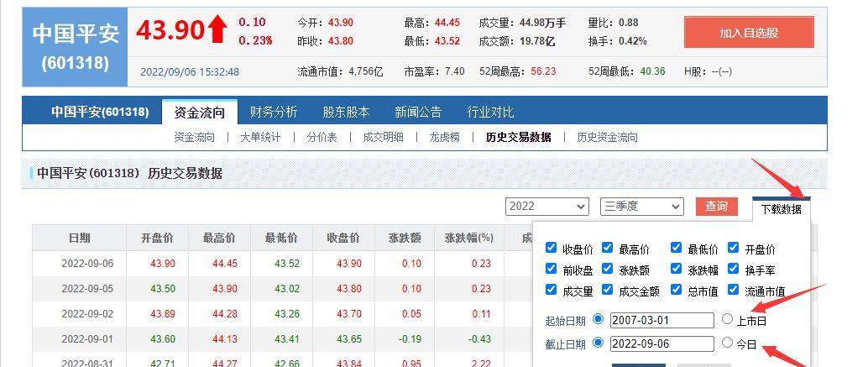
Task: Uncheck the 成交金额 checkbox
Action: 607,290
